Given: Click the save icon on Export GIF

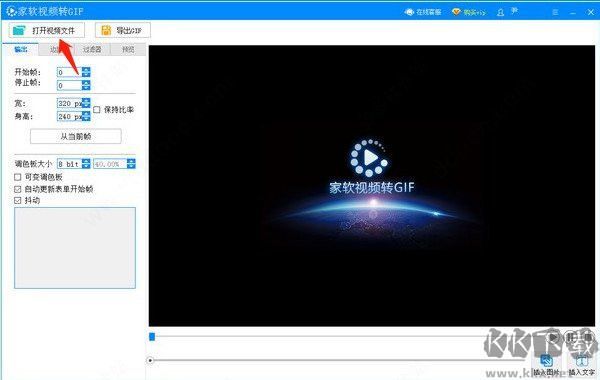Looking at the screenshot, I should (106, 30).
